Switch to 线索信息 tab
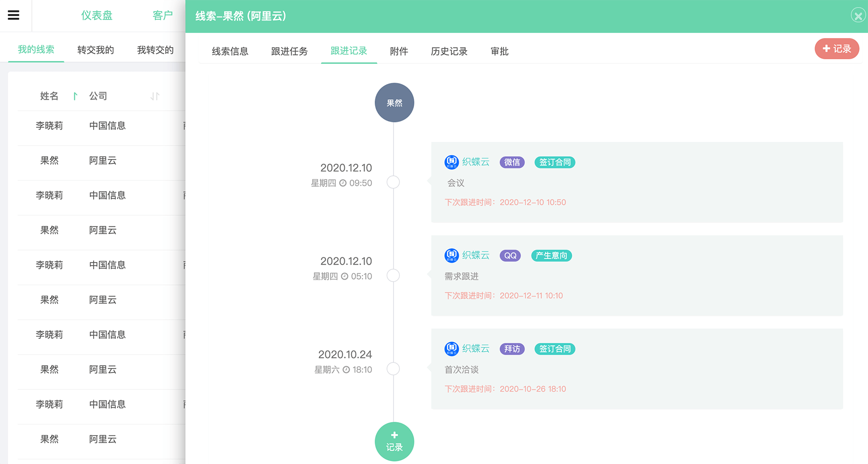The width and height of the screenshot is (868, 464). 230,51
